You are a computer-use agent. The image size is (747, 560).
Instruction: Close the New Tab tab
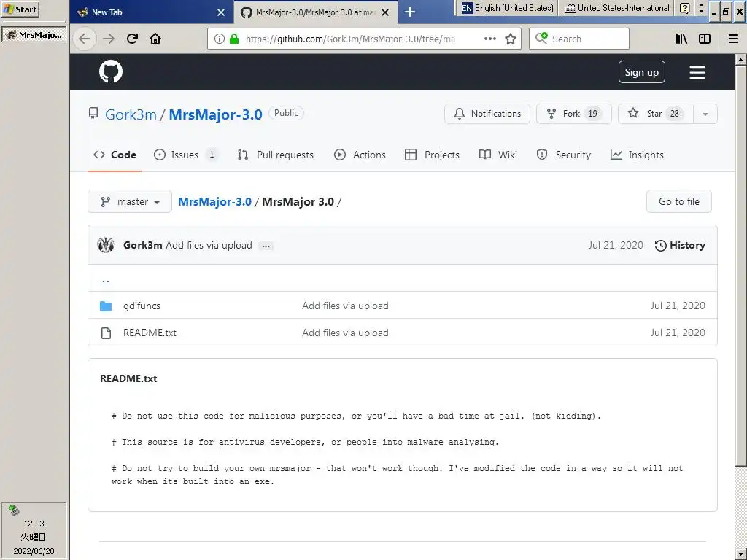click(x=220, y=12)
